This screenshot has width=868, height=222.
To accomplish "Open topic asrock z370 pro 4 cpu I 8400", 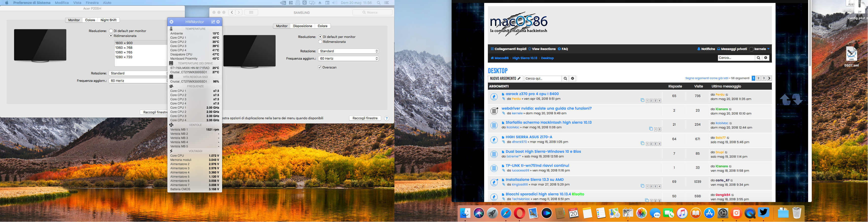I will click(x=532, y=94).
